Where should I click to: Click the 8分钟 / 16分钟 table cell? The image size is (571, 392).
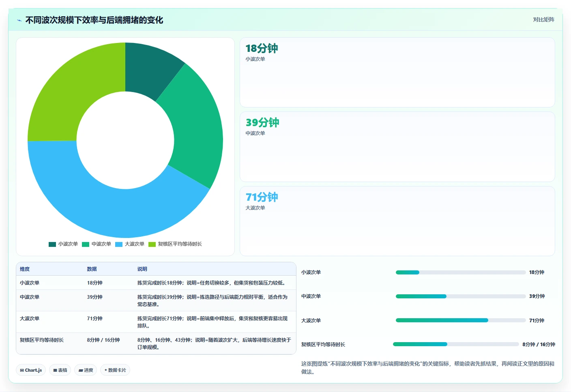[x=103, y=340]
